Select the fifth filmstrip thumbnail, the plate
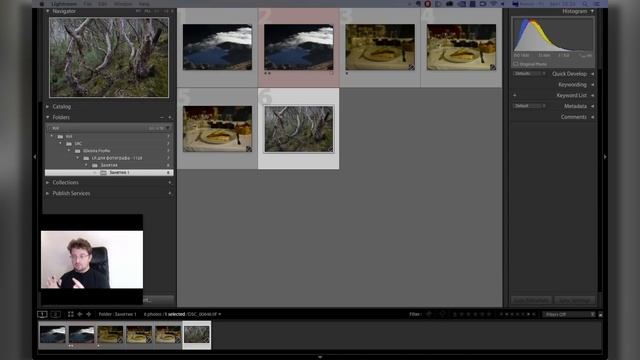Image resolution: width=640 pixels, height=360 pixels. [x=168, y=334]
